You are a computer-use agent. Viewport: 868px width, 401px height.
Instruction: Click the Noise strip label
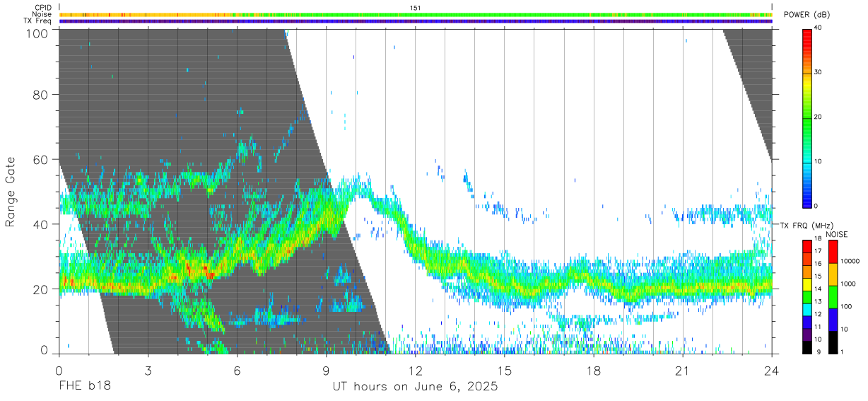pos(42,14)
